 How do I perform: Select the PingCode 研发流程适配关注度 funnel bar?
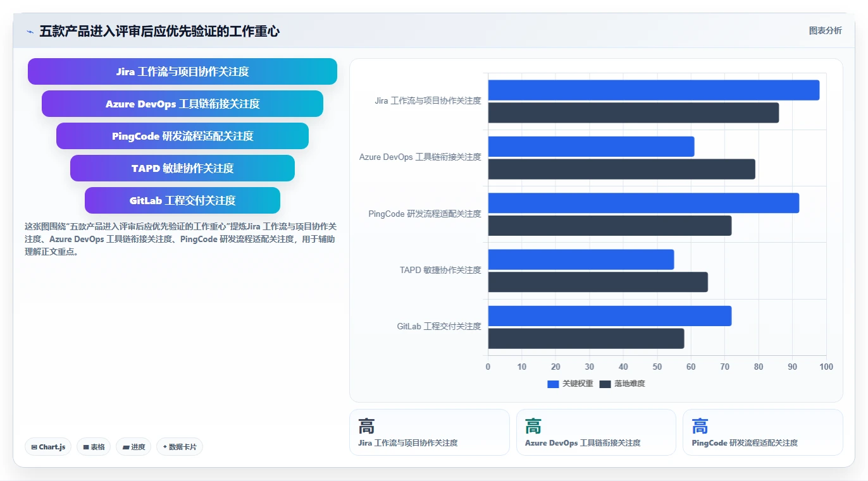pos(182,136)
